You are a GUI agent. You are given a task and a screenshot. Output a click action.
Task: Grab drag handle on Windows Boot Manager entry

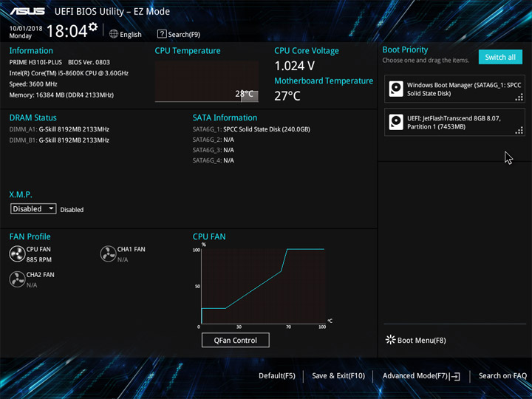point(519,98)
